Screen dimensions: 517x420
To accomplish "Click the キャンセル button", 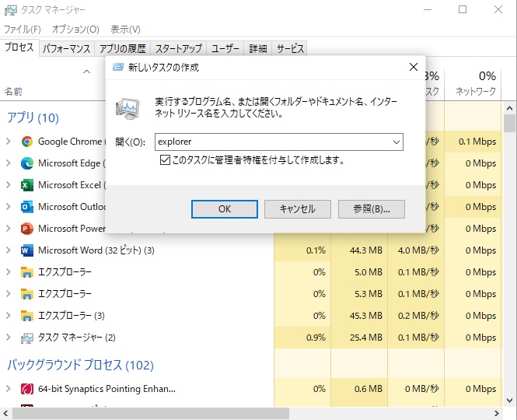I will 298,209.
